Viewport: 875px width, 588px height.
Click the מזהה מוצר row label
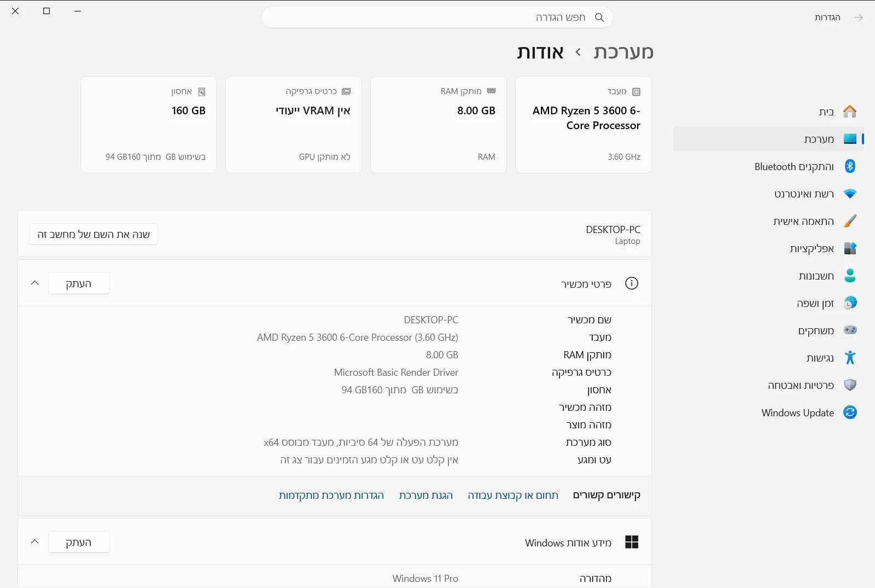(588, 425)
